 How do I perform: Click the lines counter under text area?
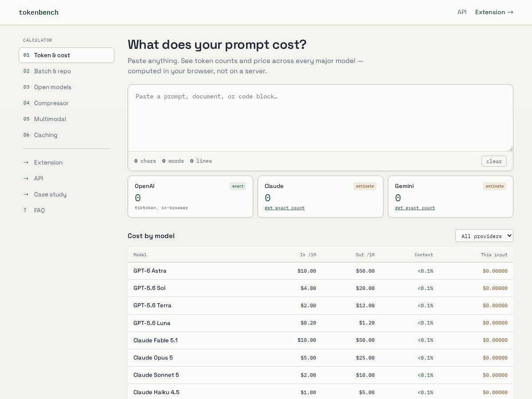tap(201, 161)
